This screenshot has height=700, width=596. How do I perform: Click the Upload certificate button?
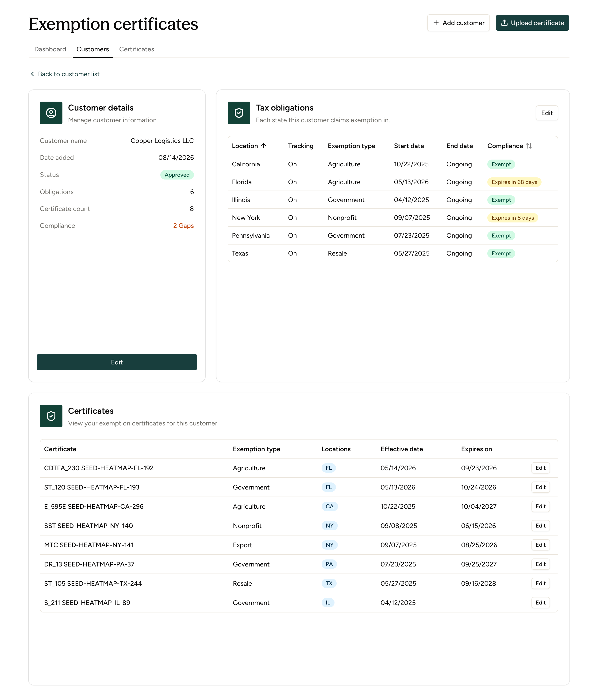point(532,23)
